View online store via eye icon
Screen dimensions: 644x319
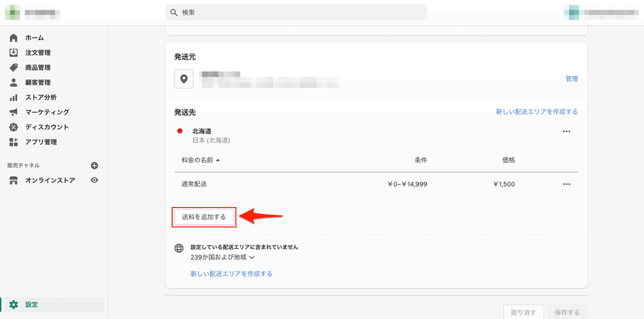[x=94, y=181]
